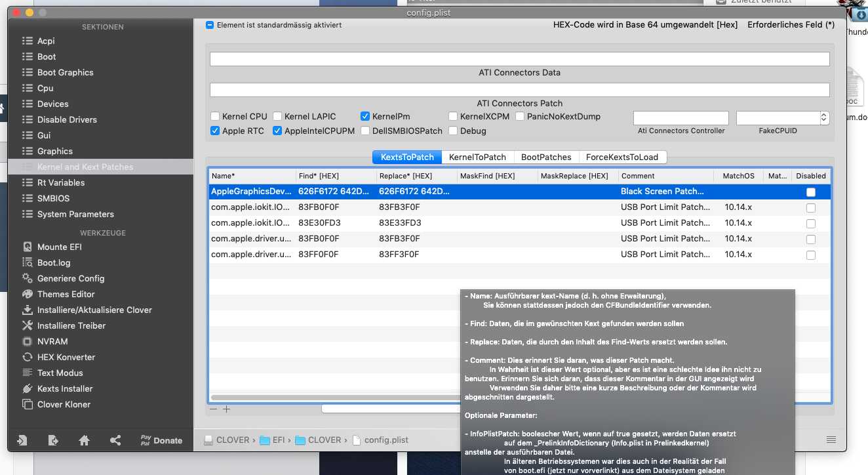The image size is (868, 475).
Task: Click the list menu icon beside the path bar
Action: pyautogui.click(x=831, y=440)
